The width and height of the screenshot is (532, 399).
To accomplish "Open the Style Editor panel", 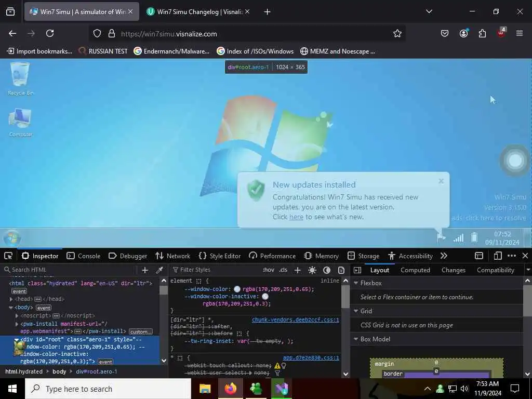I will click(x=220, y=256).
